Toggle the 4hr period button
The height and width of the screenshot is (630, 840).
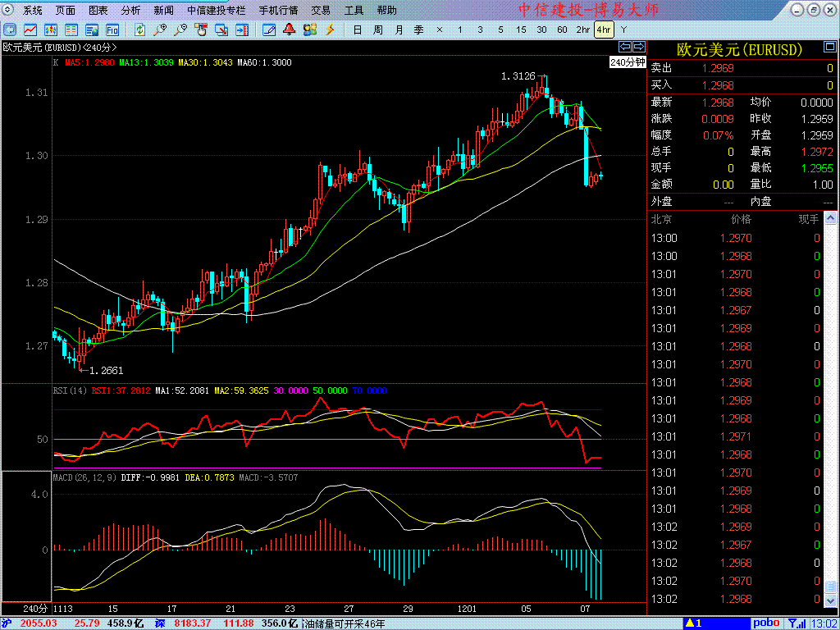pyautogui.click(x=604, y=30)
